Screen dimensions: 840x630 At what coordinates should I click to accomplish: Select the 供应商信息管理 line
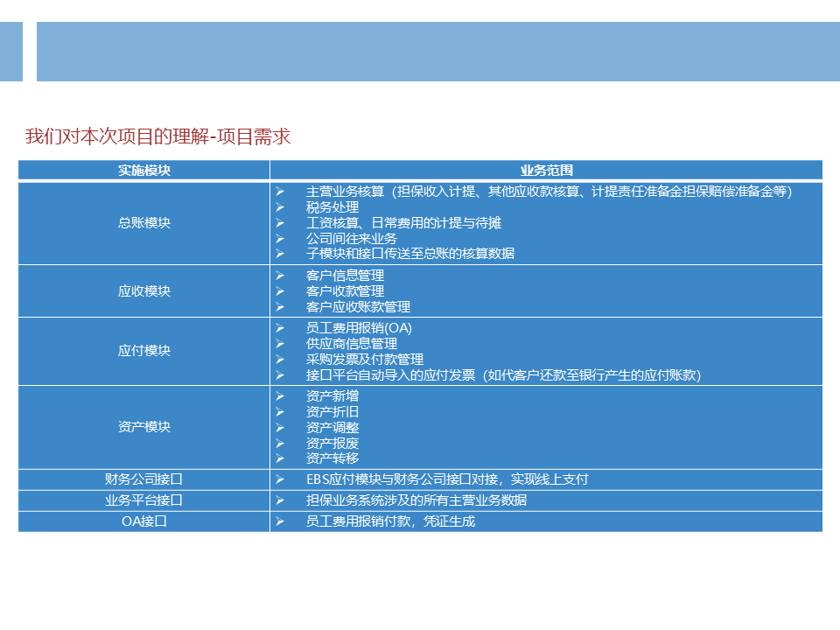(352, 343)
